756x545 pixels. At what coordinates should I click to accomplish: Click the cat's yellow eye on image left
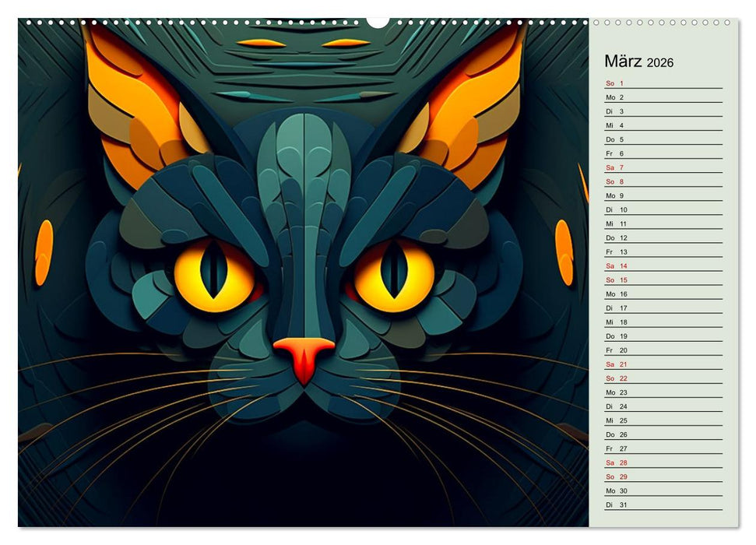coord(213,276)
